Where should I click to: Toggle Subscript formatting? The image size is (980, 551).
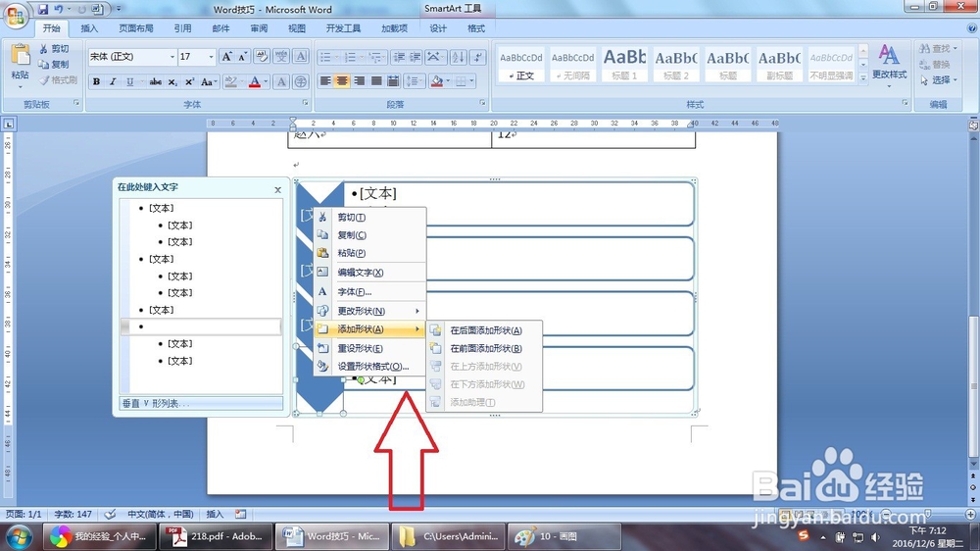(172, 81)
